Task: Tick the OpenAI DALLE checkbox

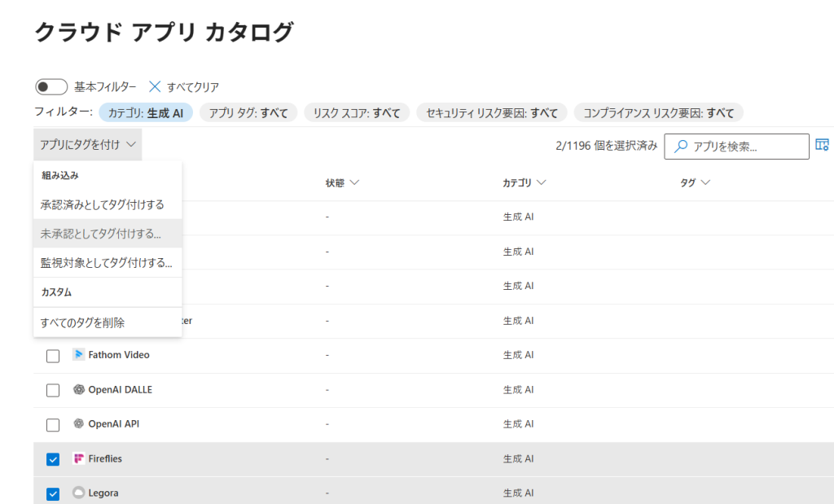Action: pyautogui.click(x=53, y=390)
